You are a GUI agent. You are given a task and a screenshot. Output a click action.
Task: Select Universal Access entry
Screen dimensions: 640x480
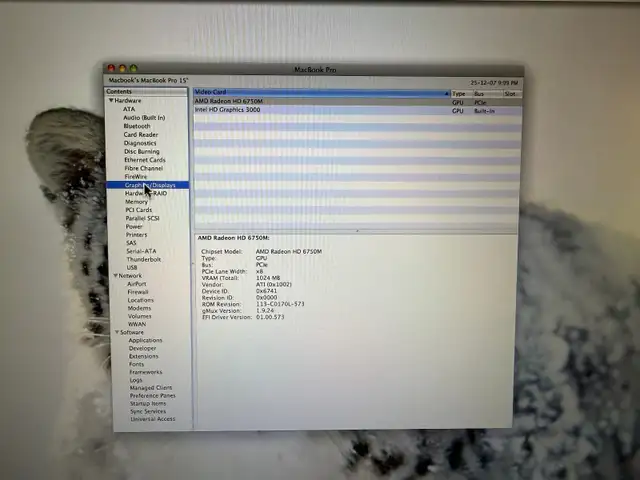point(153,419)
